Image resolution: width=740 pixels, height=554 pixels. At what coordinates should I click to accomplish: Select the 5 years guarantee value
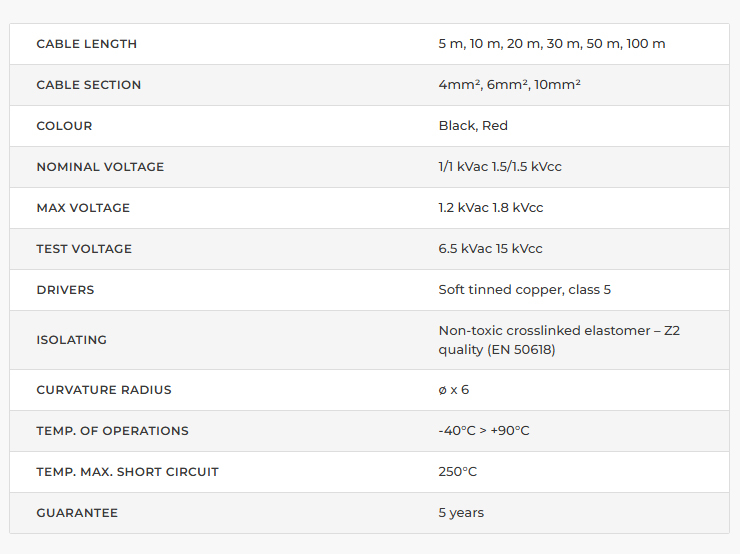click(x=461, y=513)
